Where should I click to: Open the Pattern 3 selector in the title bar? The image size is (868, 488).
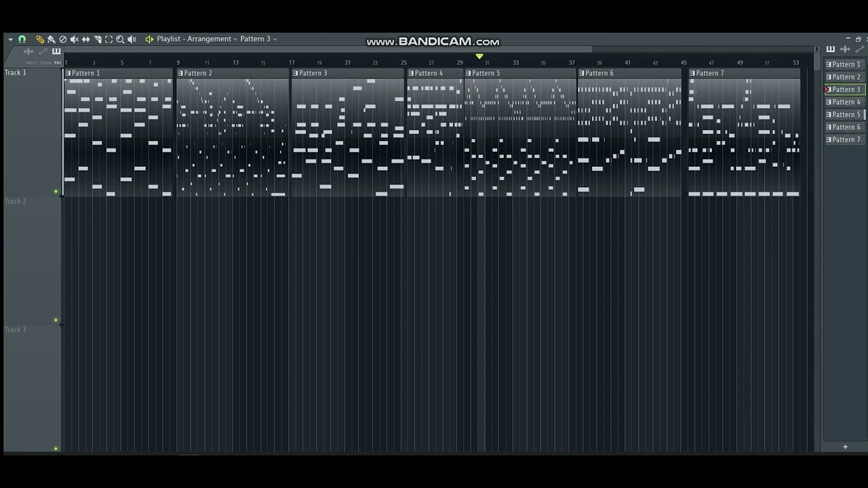[x=258, y=39]
